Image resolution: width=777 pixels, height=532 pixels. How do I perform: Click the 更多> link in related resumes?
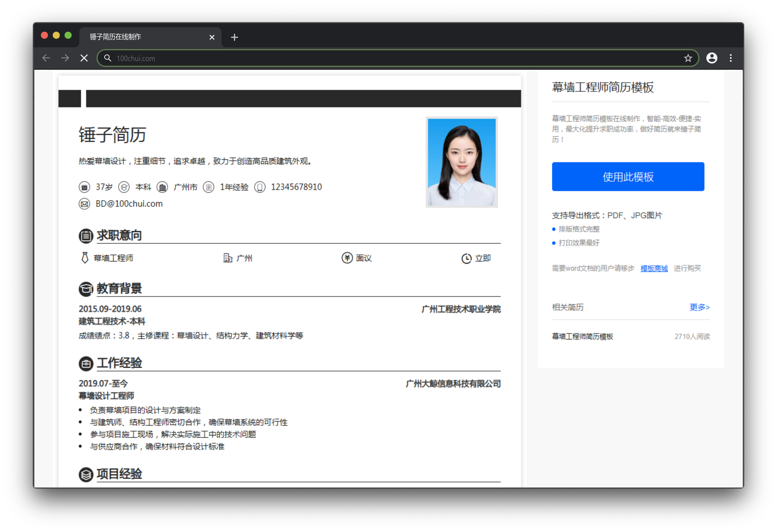click(x=699, y=307)
